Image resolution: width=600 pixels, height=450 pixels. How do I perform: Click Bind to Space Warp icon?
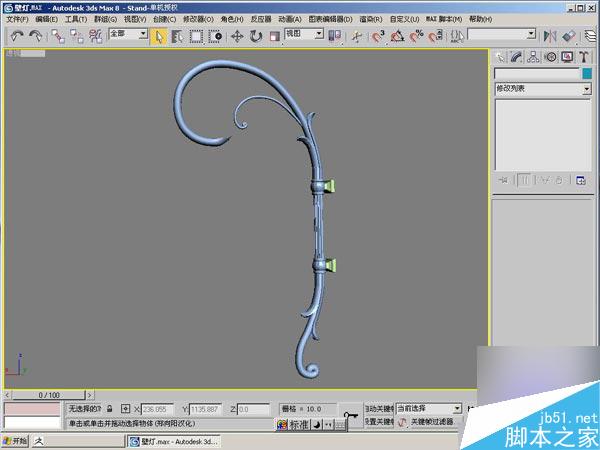coord(95,36)
